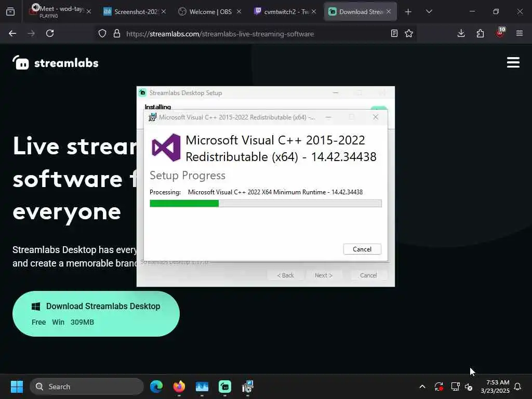Screen dimensions: 532x399
Task: Open Microsoft Edge from the taskbar
Action: tap(156, 387)
